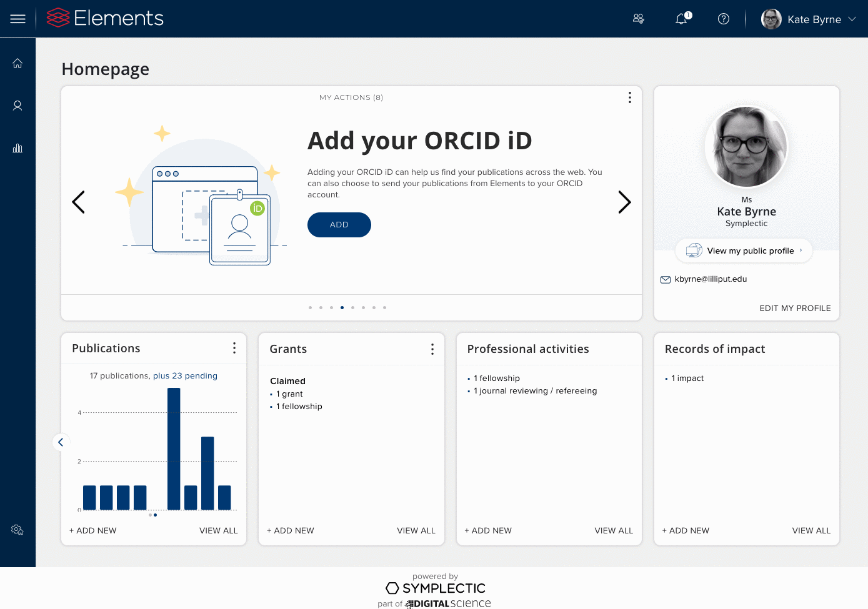Open the reporting bar chart sidebar icon
868x609 pixels.
click(x=17, y=148)
